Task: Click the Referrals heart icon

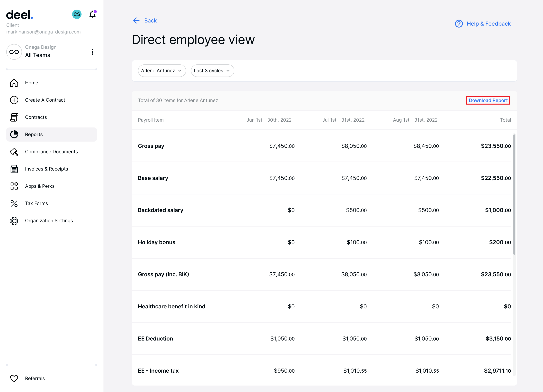Action: 14,378
